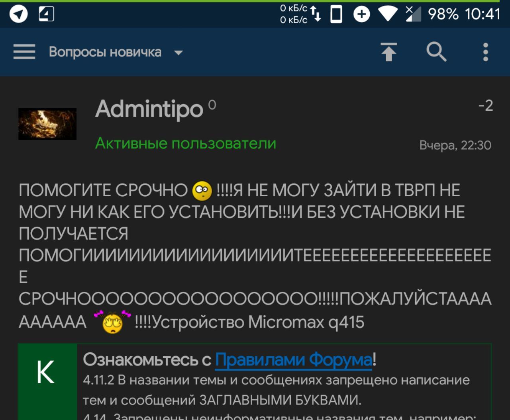510x420 pixels.
Task: Tap the scroll-to-top upload arrow icon
Action: (x=389, y=52)
